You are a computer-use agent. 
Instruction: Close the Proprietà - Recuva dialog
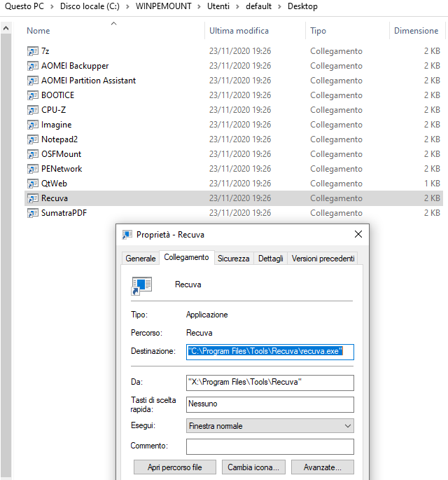click(x=358, y=235)
